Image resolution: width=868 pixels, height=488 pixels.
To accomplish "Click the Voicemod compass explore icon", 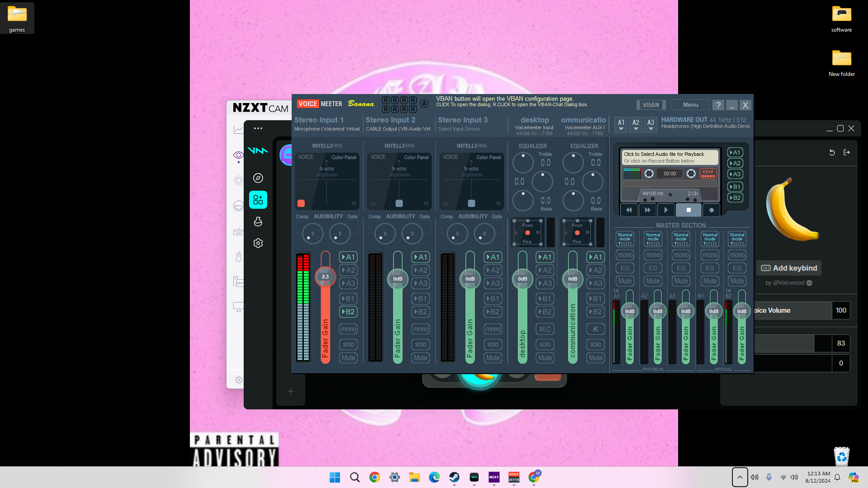I will pos(258,178).
